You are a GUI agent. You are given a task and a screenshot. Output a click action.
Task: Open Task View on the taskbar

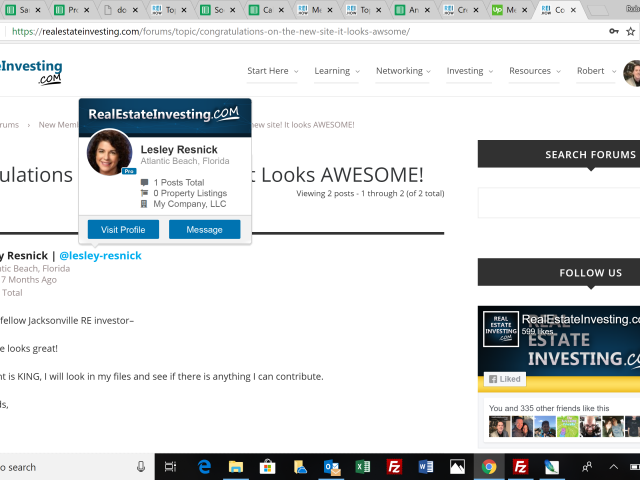point(171,466)
